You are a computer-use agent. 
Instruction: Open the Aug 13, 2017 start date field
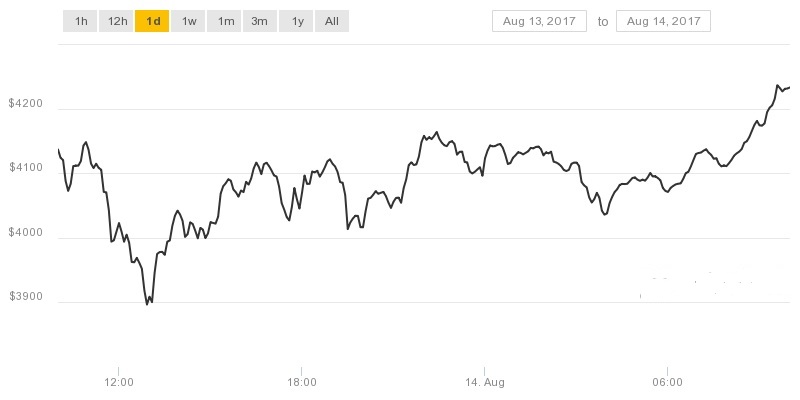point(539,21)
